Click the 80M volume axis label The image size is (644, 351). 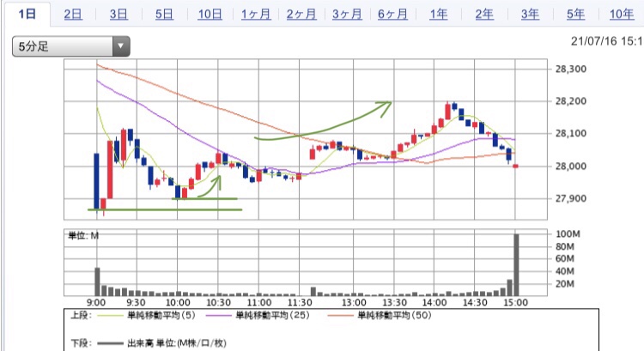pyautogui.click(x=565, y=246)
